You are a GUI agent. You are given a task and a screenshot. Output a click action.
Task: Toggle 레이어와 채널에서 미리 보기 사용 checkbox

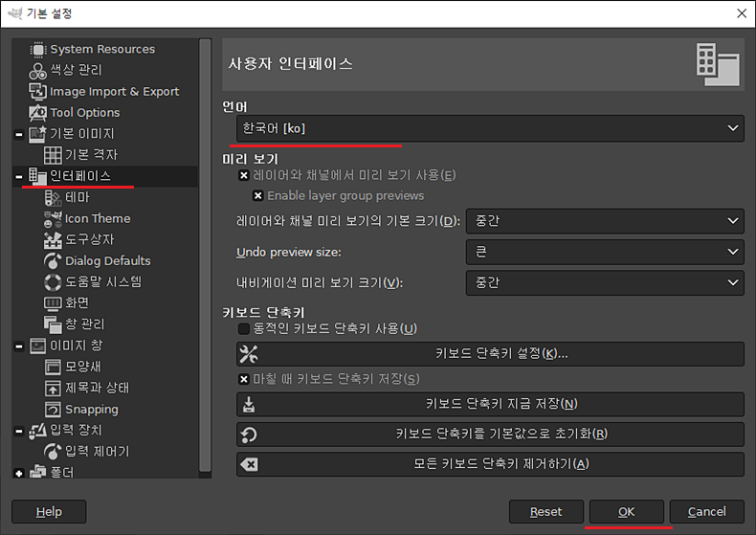coord(244,175)
